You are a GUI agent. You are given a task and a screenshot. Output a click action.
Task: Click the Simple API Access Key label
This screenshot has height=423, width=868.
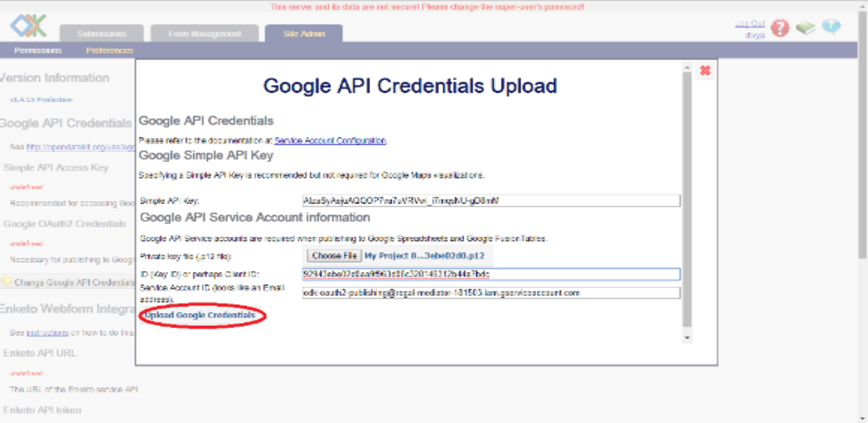56,168
